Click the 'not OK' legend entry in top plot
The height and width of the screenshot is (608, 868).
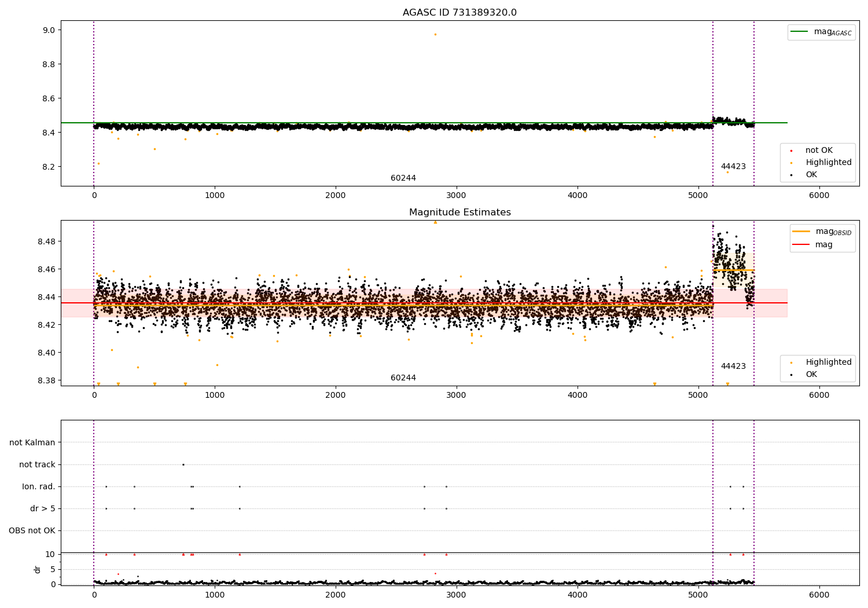[812, 151]
